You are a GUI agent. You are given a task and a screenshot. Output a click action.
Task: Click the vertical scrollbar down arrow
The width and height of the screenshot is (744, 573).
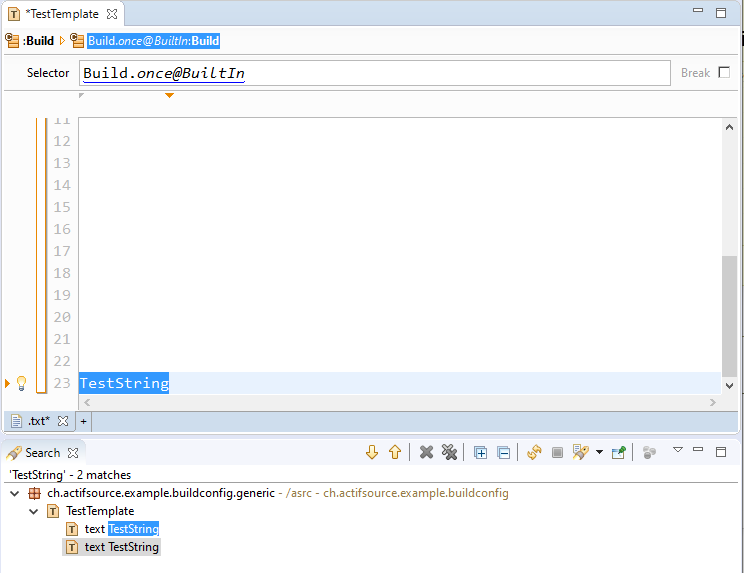pyautogui.click(x=729, y=386)
